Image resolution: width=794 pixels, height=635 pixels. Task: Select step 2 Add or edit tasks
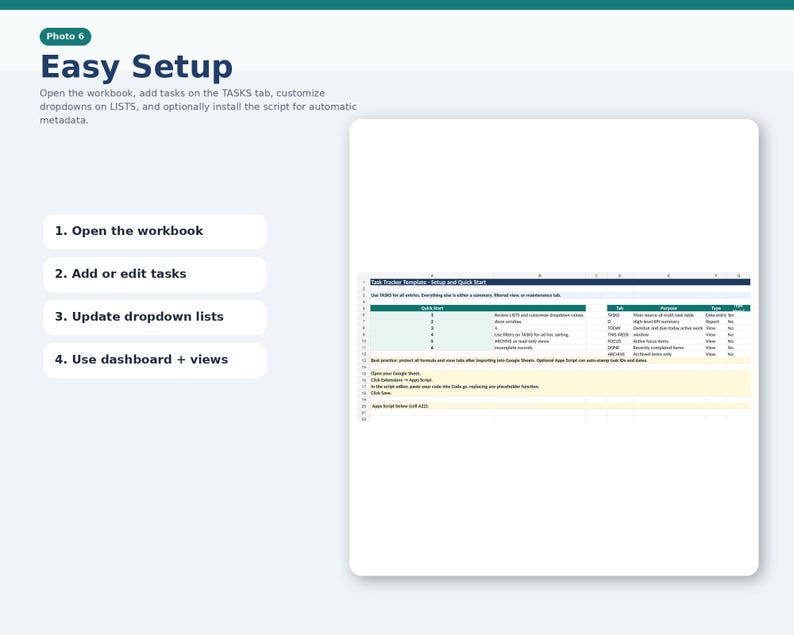[x=154, y=274]
